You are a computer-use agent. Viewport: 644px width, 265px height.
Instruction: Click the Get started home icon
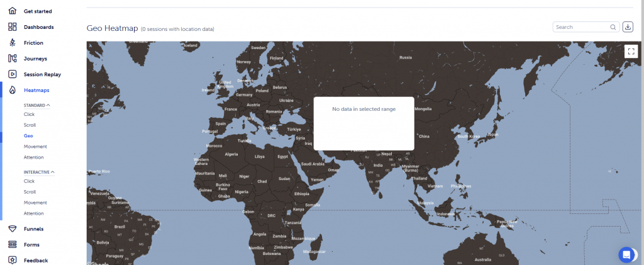point(12,11)
